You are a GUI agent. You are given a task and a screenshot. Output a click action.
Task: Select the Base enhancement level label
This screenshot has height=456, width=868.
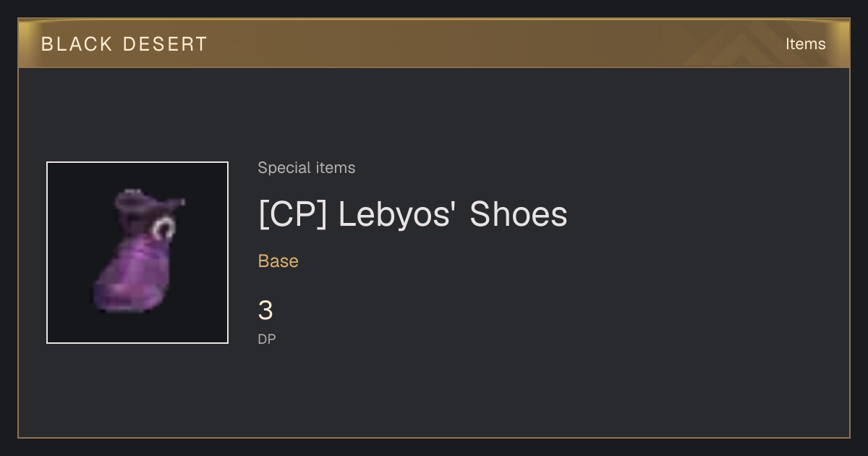pos(278,261)
